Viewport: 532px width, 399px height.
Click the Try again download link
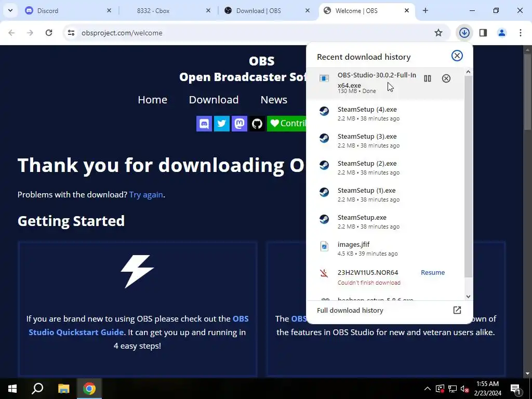146,195
